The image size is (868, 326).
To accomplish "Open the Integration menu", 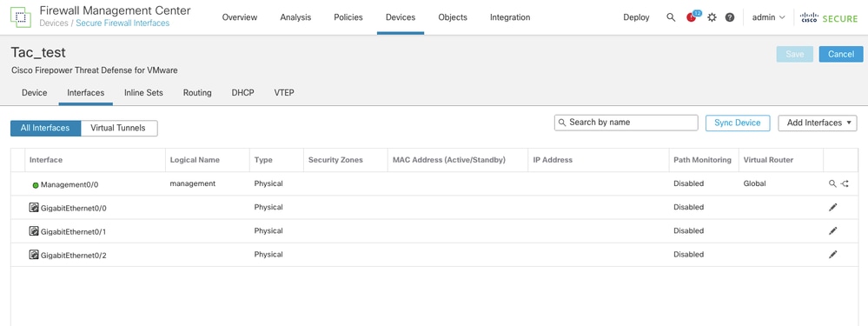I will [x=510, y=17].
